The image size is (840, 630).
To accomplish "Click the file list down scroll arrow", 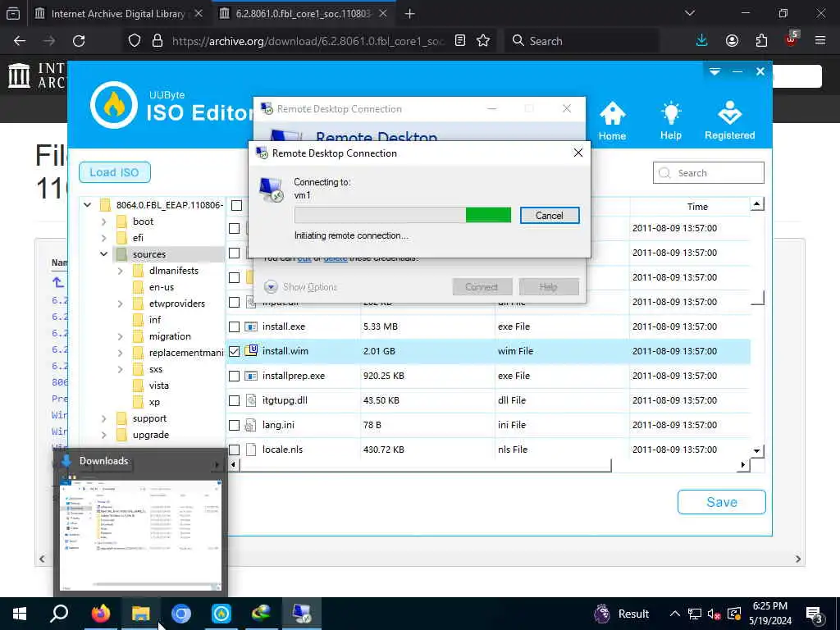I will point(756,450).
